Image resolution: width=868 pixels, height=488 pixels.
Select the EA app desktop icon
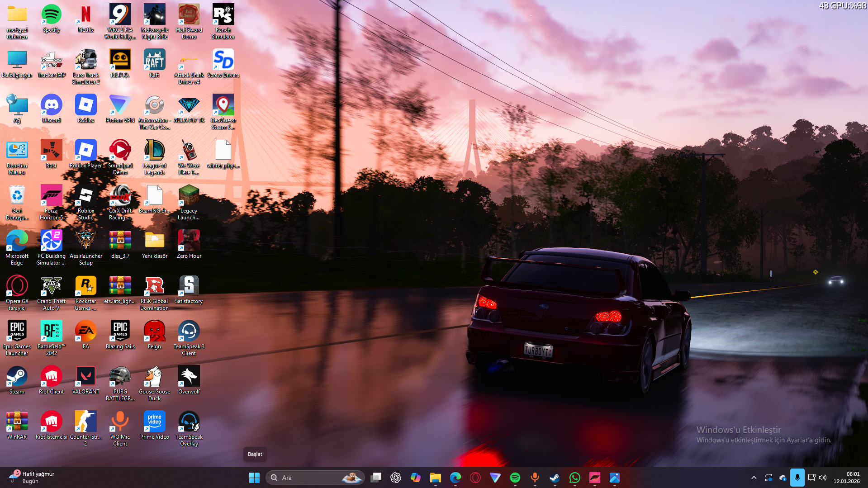point(86,336)
